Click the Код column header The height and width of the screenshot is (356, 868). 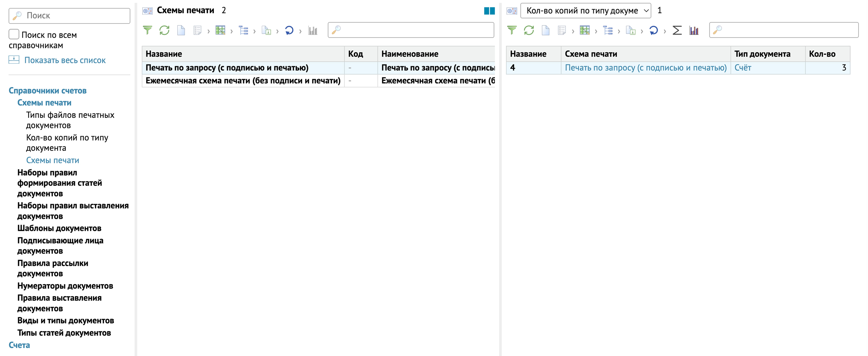coord(361,54)
